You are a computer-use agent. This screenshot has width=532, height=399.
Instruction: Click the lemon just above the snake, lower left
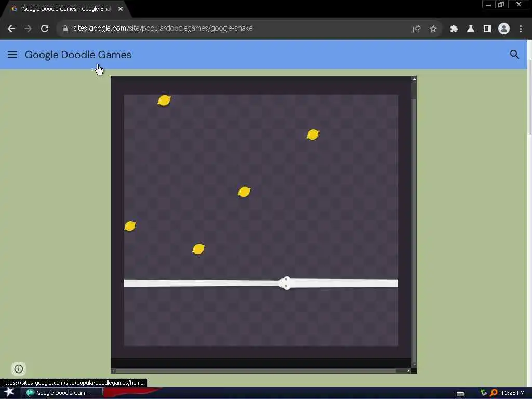tap(198, 249)
